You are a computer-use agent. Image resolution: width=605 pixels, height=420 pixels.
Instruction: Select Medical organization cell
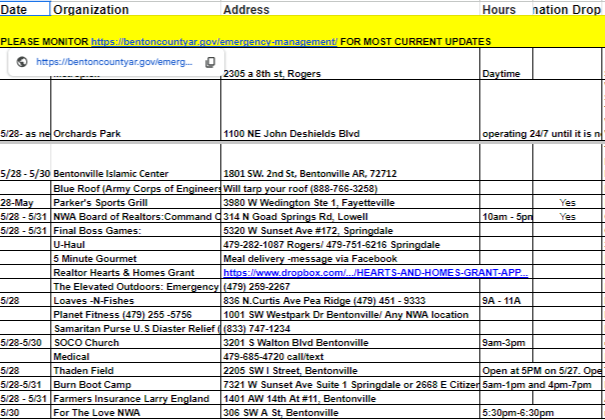click(136, 356)
